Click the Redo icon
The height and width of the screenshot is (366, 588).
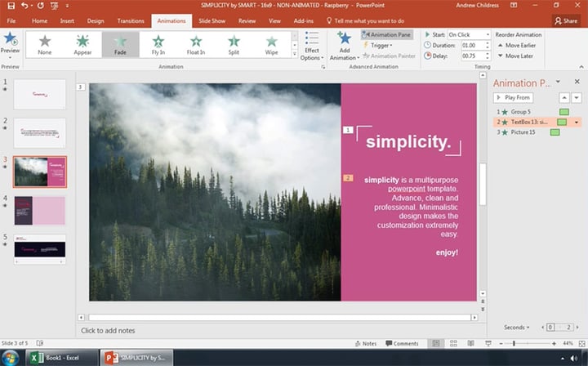[x=40, y=6]
